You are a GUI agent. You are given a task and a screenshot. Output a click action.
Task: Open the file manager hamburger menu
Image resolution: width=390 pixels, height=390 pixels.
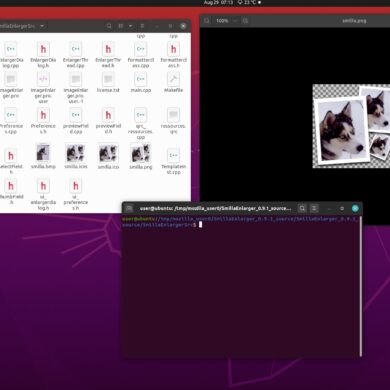(x=142, y=26)
